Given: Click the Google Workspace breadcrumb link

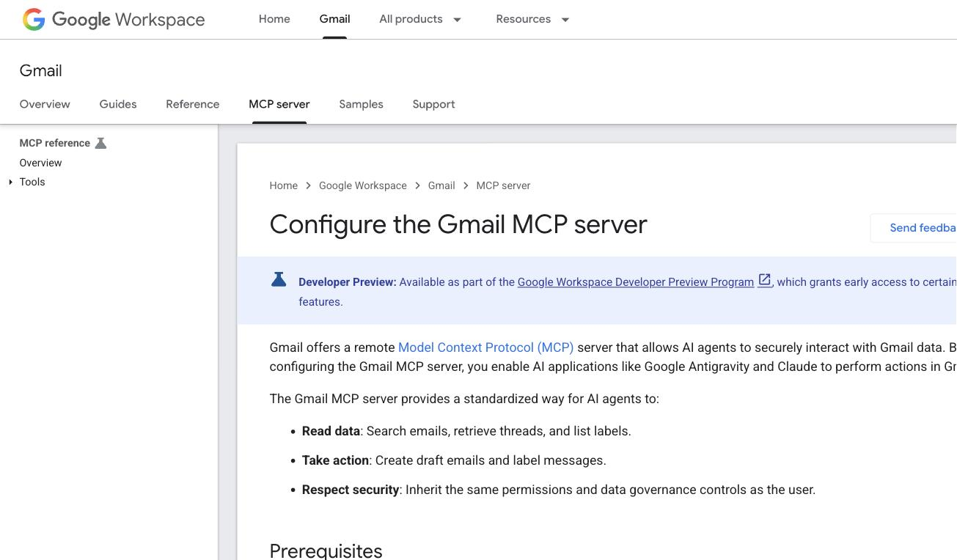Looking at the screenshot, I should (362, 185).
